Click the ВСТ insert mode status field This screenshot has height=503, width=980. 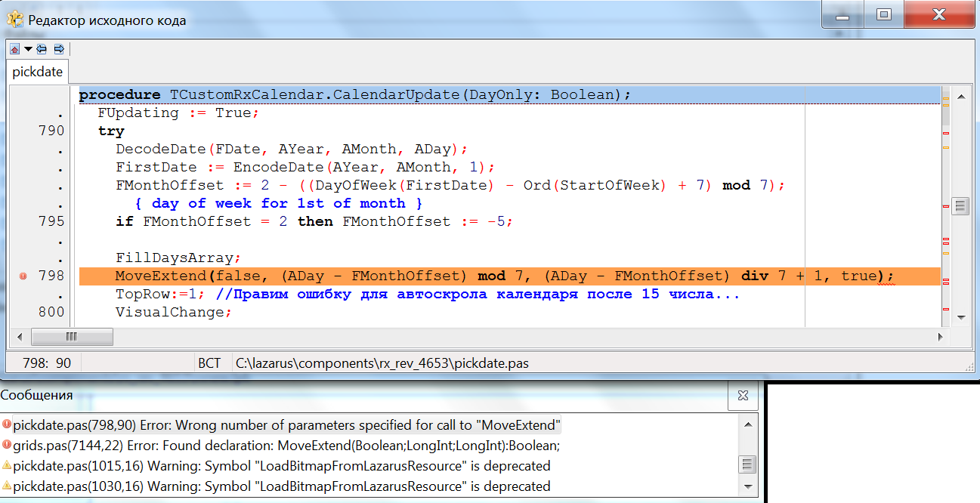tap(209, 363)
